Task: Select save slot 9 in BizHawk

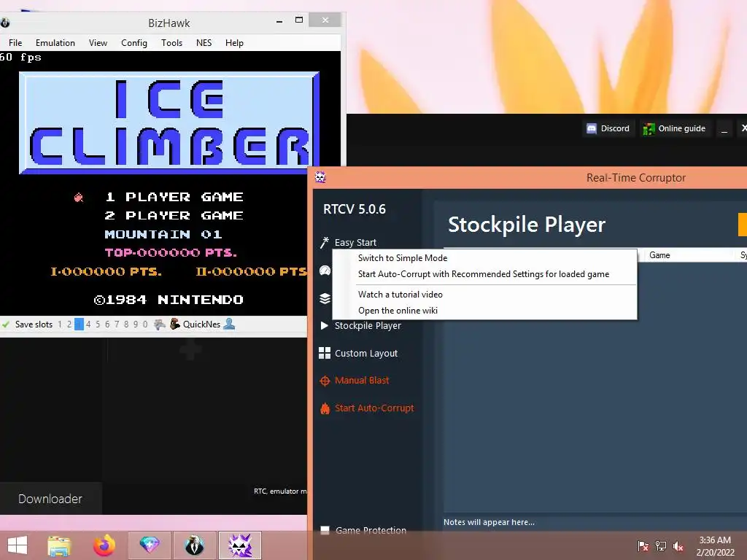Action: click(136, 324)
